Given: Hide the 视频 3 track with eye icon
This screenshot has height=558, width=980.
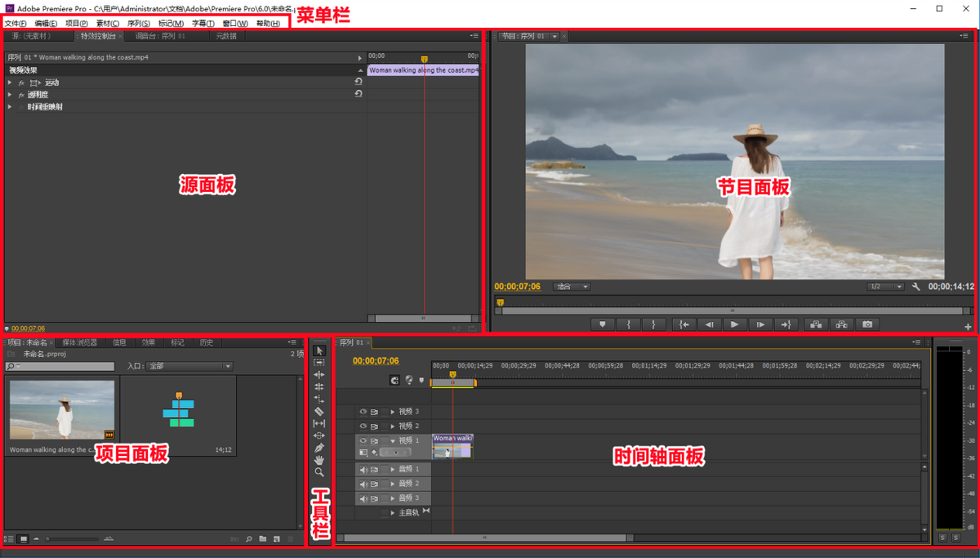Looking at the screenshot, I should point(363,412).
